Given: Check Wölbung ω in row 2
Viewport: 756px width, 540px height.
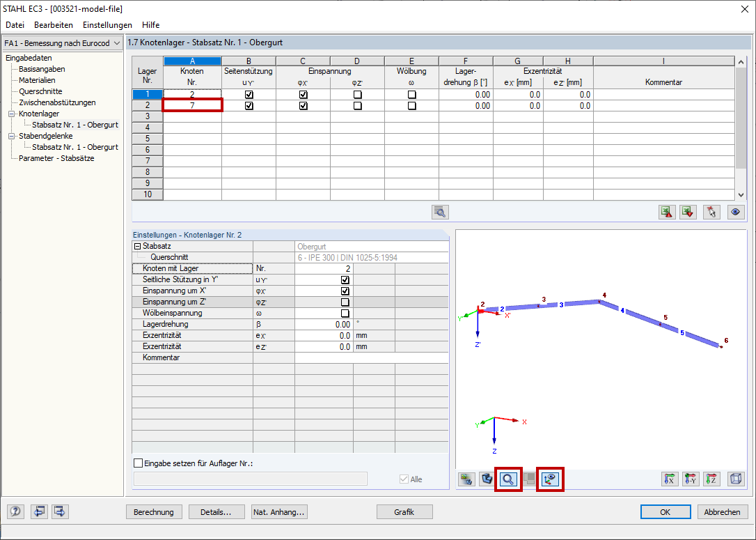Looking at the screenshot, I should point(411,106).
